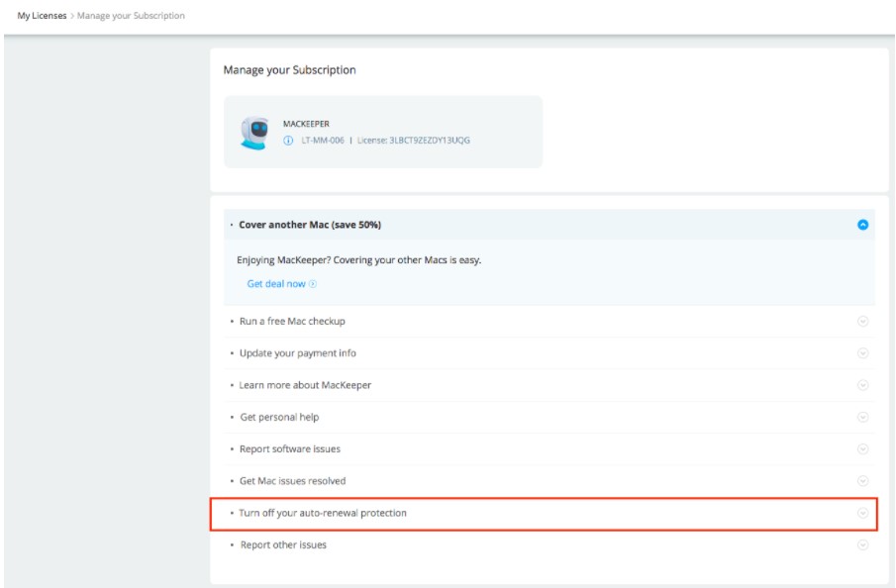896x588 pixels.
Task: Click the Report software issues label
Action: (290, 449)
